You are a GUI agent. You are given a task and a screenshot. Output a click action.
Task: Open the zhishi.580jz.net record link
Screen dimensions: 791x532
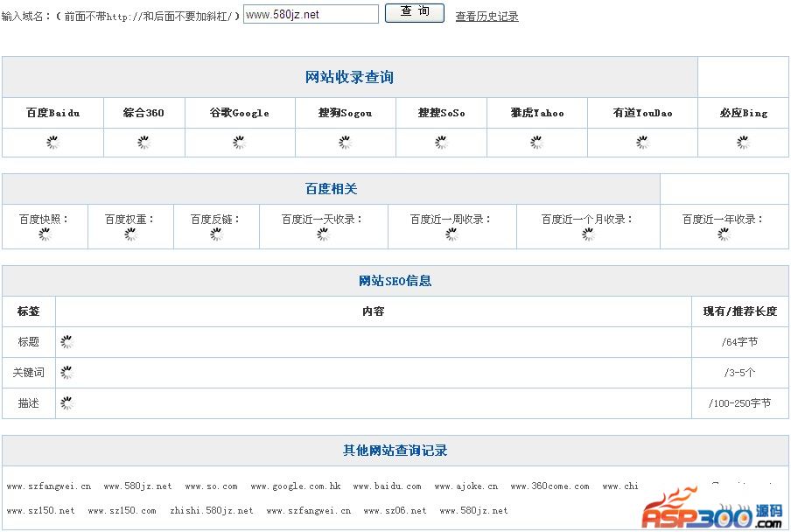pyautogui.click(x=211, y=511)
